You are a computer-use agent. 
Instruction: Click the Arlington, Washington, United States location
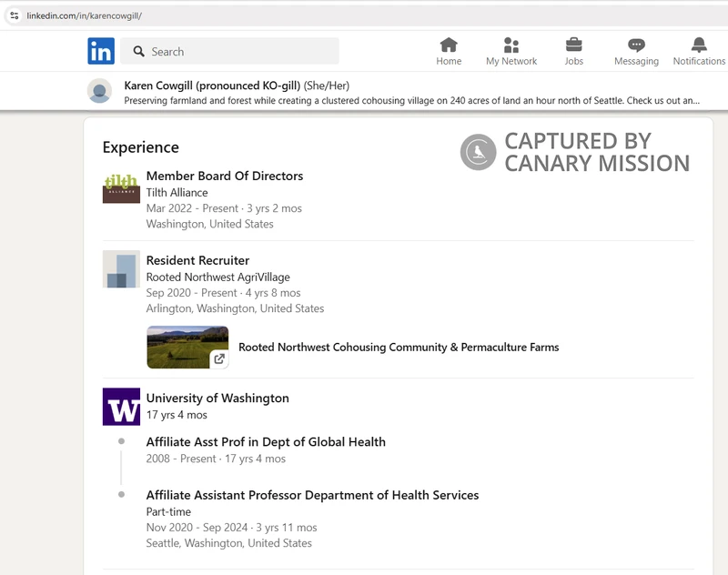click(x=235, y=308)
